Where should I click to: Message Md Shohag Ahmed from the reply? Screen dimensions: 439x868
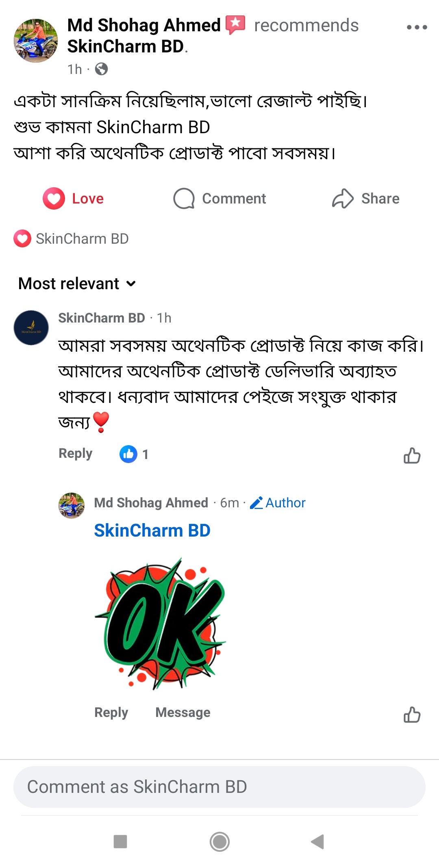tap(183, 712)
